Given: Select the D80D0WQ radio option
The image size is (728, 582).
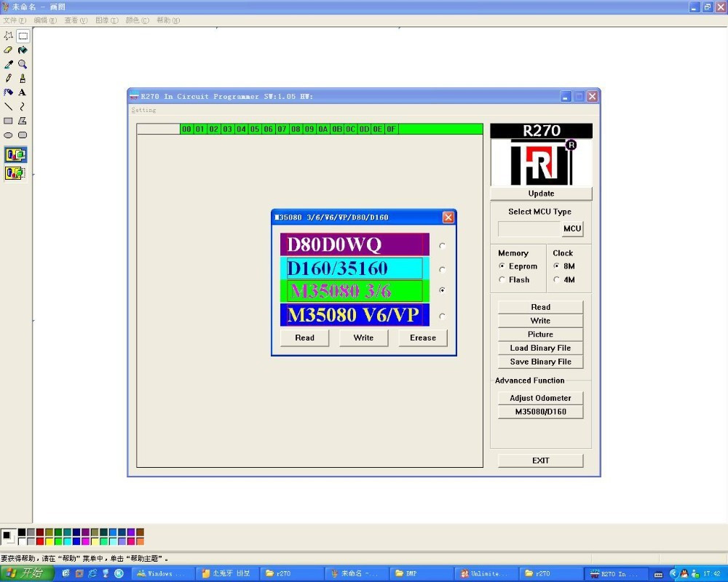Looking at the screenshot, I should 442,246.
